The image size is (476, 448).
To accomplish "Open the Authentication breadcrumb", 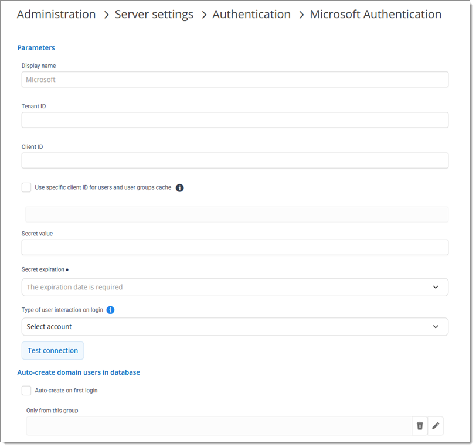I will pyautogui.click(x=251, y=15).
